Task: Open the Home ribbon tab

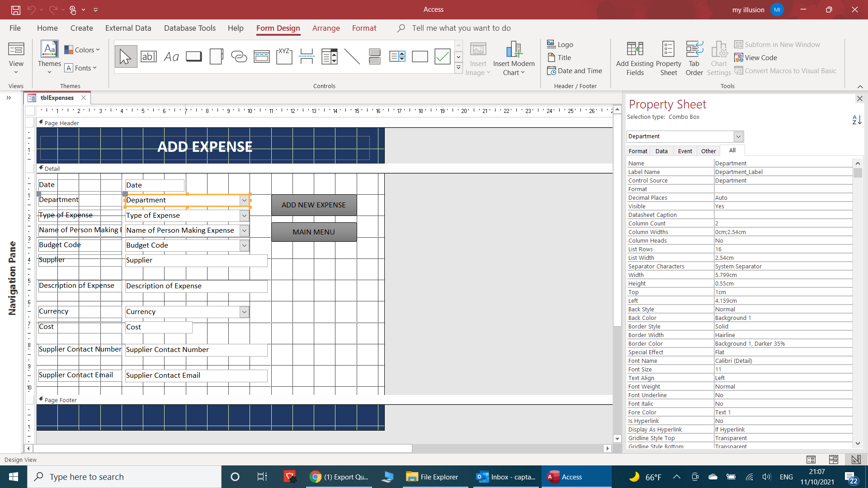Action: click(x=47, y=28)
